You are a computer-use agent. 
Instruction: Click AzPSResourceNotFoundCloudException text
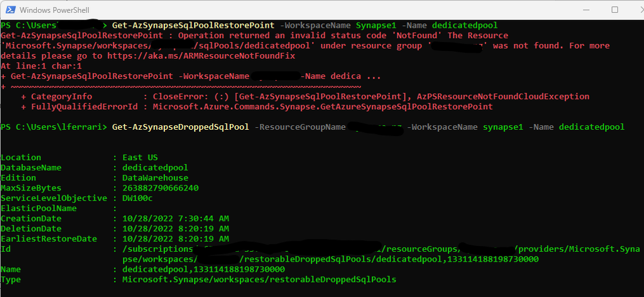(x=503, y=97)
